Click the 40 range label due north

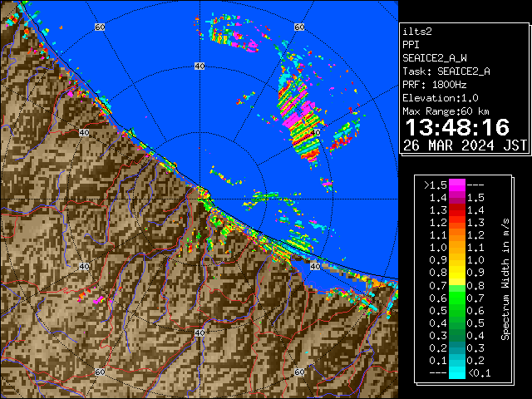click(x=199, y=66)
